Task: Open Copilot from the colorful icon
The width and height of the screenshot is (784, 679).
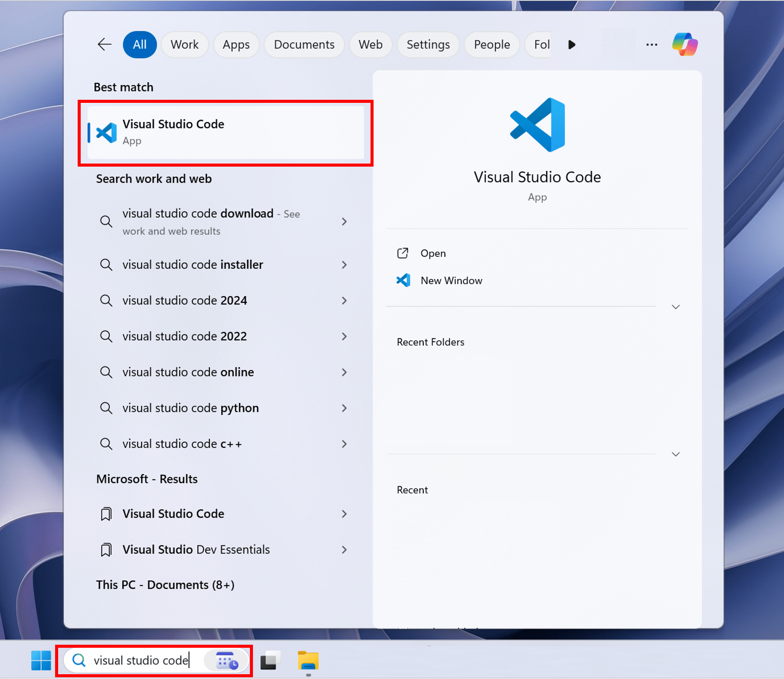Action: coord(685,44)
